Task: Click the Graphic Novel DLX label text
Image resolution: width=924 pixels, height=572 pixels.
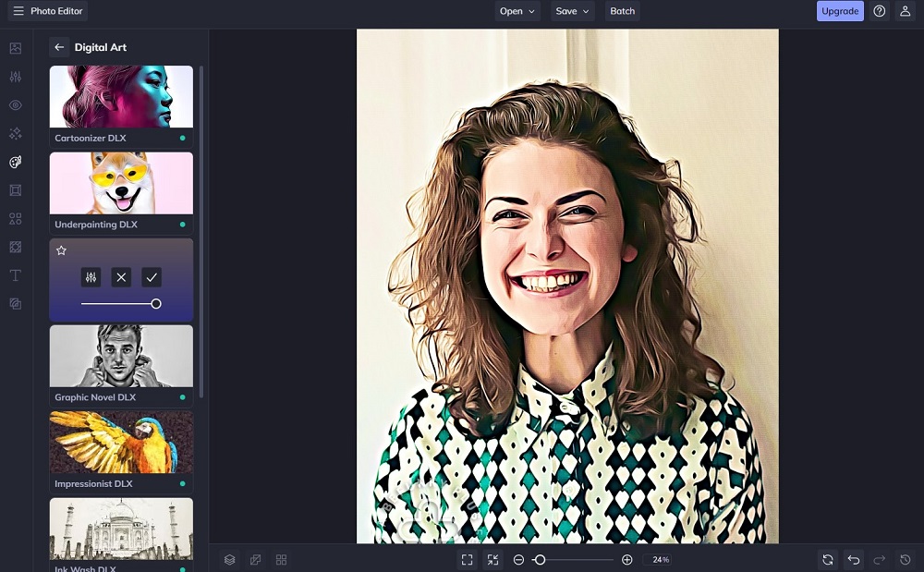Action: (95, 397)
